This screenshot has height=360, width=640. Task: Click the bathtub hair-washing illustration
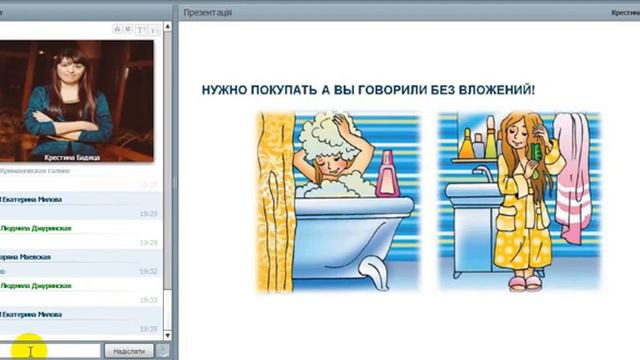(338, 202)
